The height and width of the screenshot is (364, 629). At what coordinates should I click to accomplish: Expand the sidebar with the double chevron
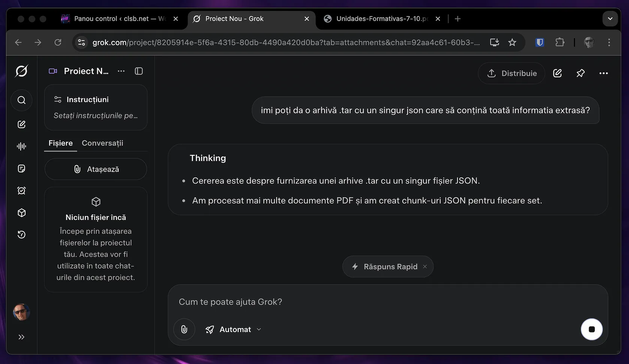[x=21, y=337]
